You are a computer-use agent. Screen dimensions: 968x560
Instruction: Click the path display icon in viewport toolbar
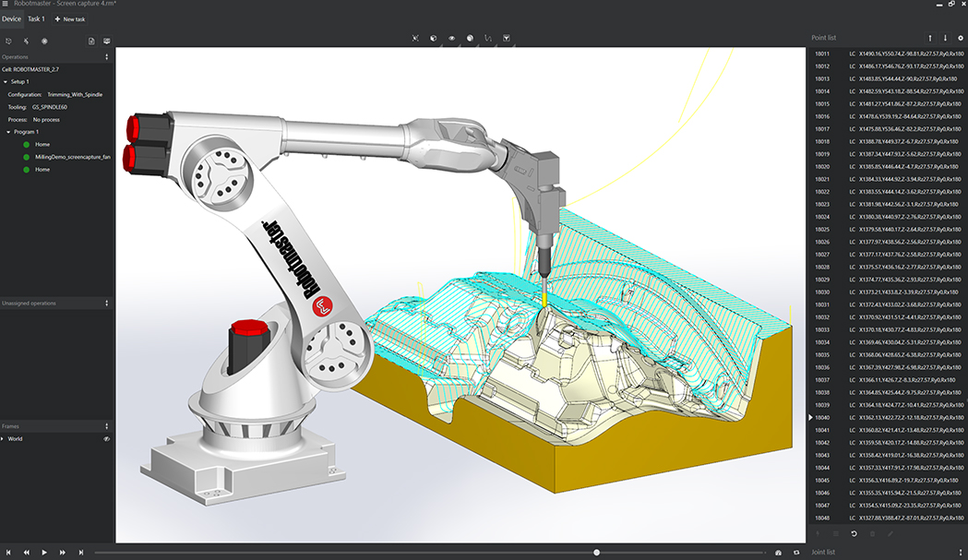[488, 38]
